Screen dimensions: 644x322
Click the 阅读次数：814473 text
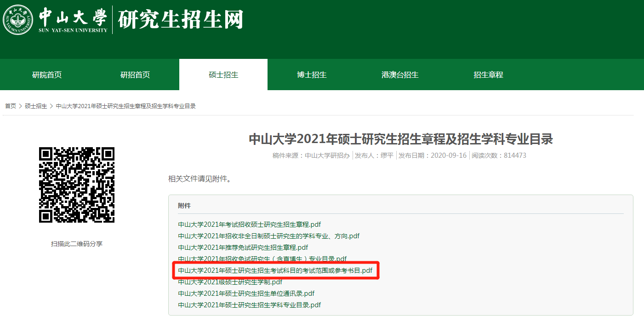tap(499, 155)
